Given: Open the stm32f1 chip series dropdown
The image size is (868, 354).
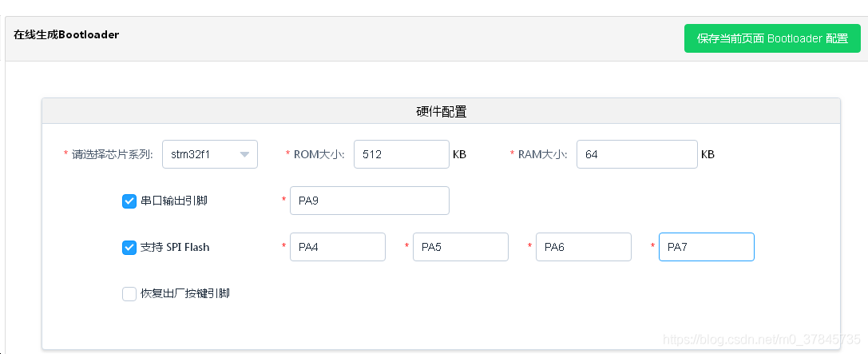Looking at the screenshot, I should pos(209,155).
